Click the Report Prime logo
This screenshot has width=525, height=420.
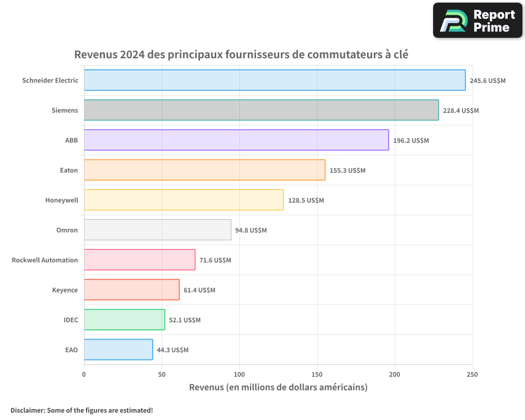(477, 20)
